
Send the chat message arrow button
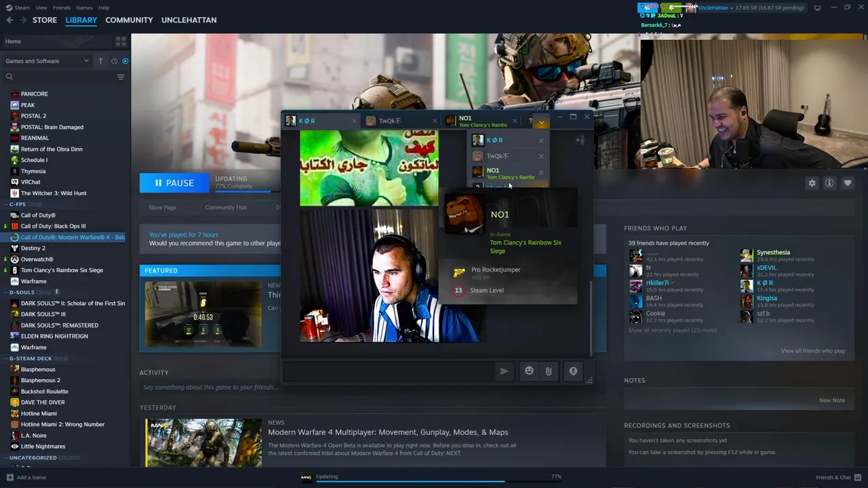coord(504,371)
